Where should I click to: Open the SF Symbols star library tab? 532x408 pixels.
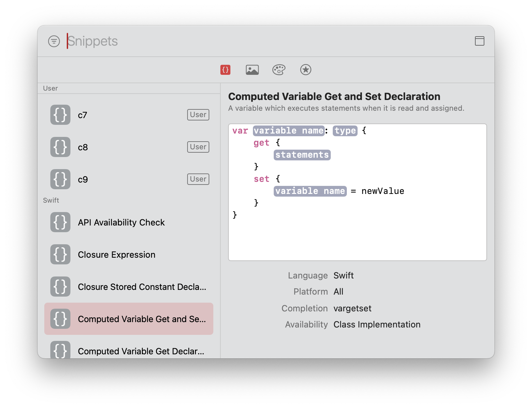click(x=306, y=70)
